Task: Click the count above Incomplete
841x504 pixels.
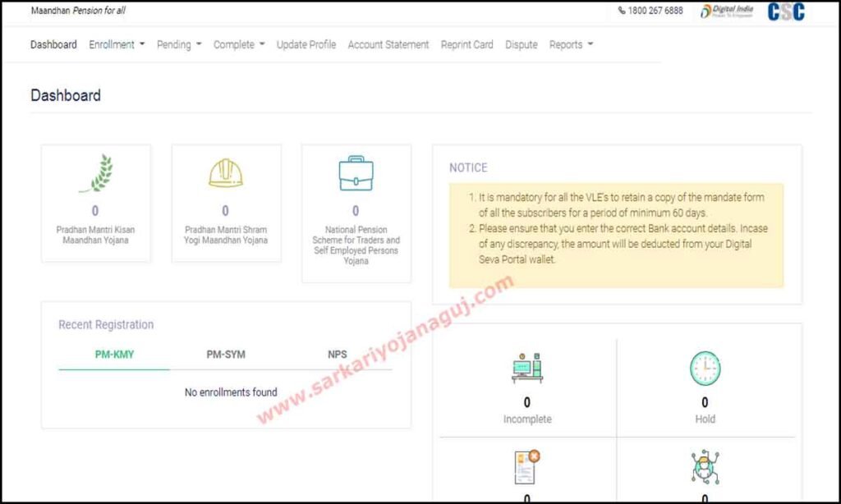Action: [x=527, y=402]
